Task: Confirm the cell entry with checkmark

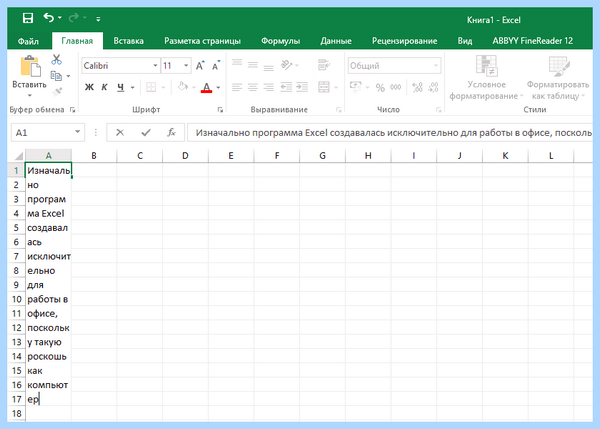Action: click(x=146, y=133)
